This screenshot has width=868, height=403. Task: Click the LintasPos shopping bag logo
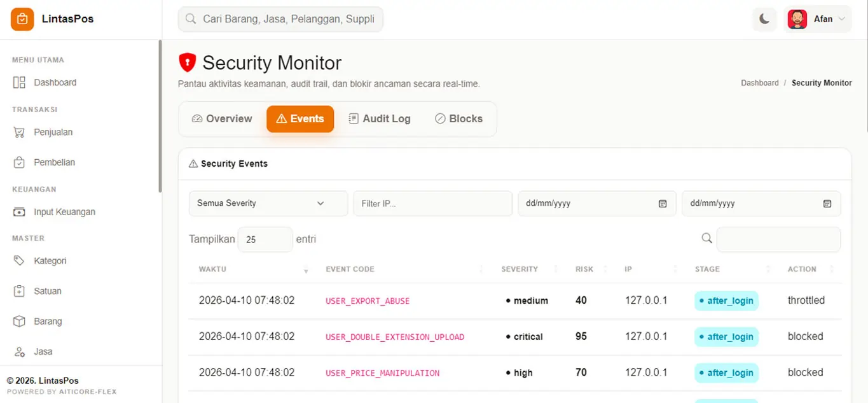coord(22,19)
